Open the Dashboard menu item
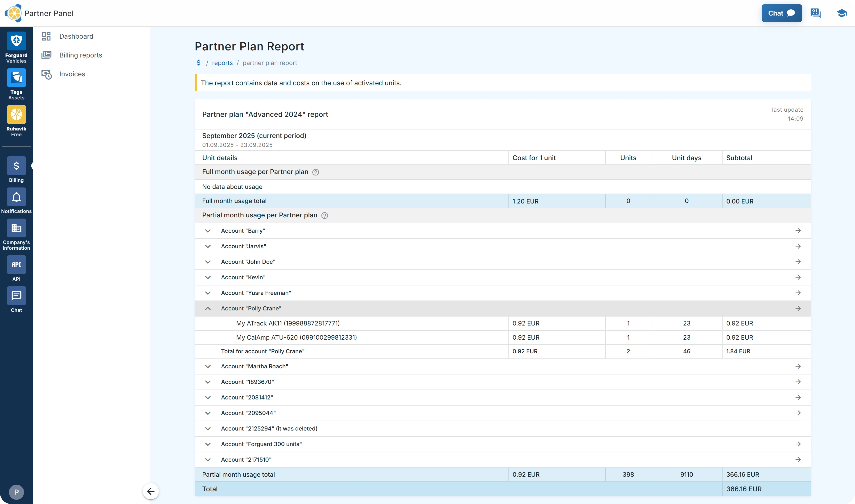This screenshot has height=504, width=855. click(x=76, y=36)
